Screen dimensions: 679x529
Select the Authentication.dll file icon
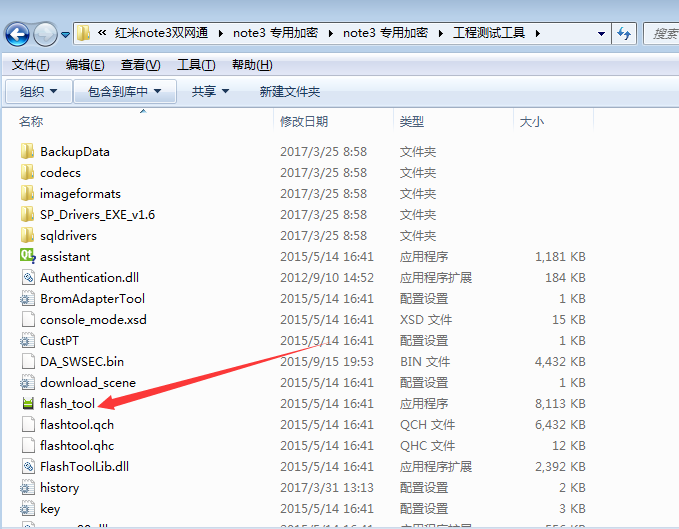coord(28,277)
